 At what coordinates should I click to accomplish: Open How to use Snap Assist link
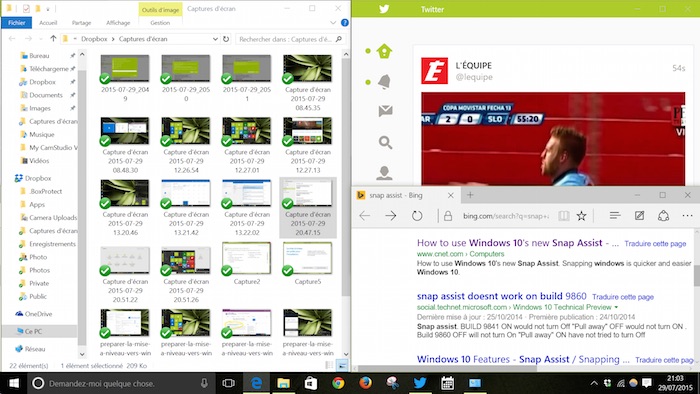click(x=518, y=243)
